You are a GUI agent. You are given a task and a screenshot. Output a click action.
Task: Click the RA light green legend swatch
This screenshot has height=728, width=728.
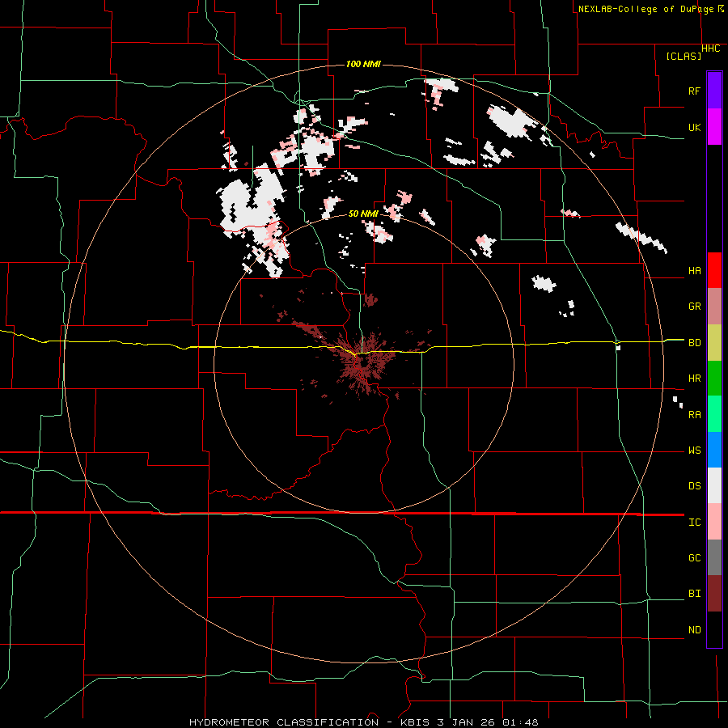[x=714, y=413]
